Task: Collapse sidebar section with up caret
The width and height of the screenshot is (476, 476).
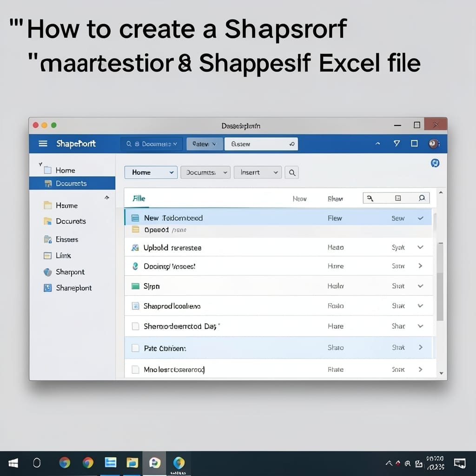Action: pyautogui.click(x=107, y=198)
